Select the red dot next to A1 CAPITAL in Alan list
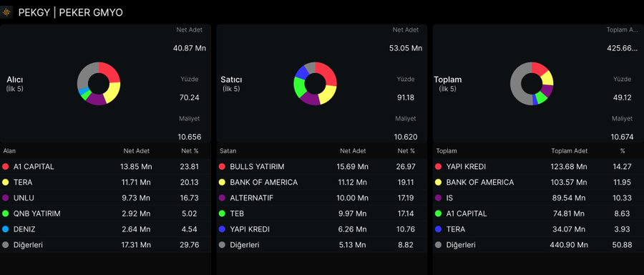The width and height of the screenshot is (644, 275). point(5,167)
